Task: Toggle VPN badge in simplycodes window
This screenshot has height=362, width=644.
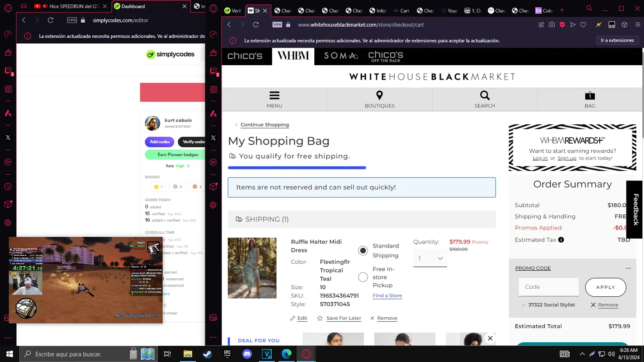Action: (x=72, y=20)
